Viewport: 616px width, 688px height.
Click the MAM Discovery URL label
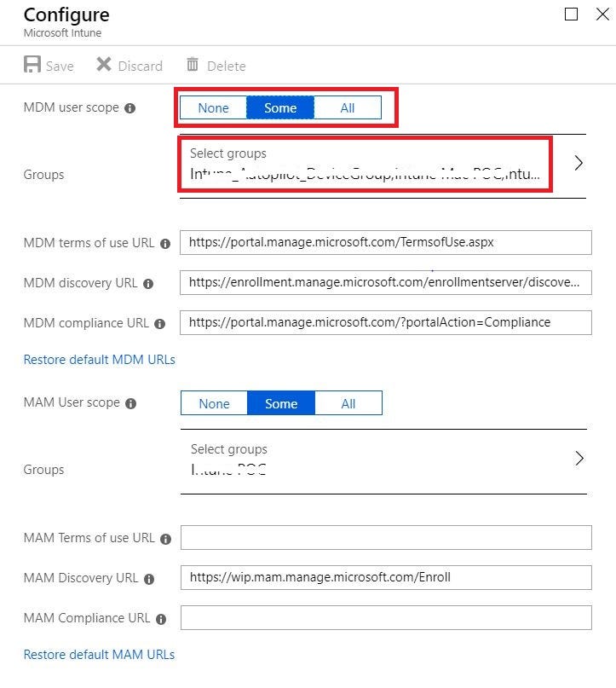point(81,578)
